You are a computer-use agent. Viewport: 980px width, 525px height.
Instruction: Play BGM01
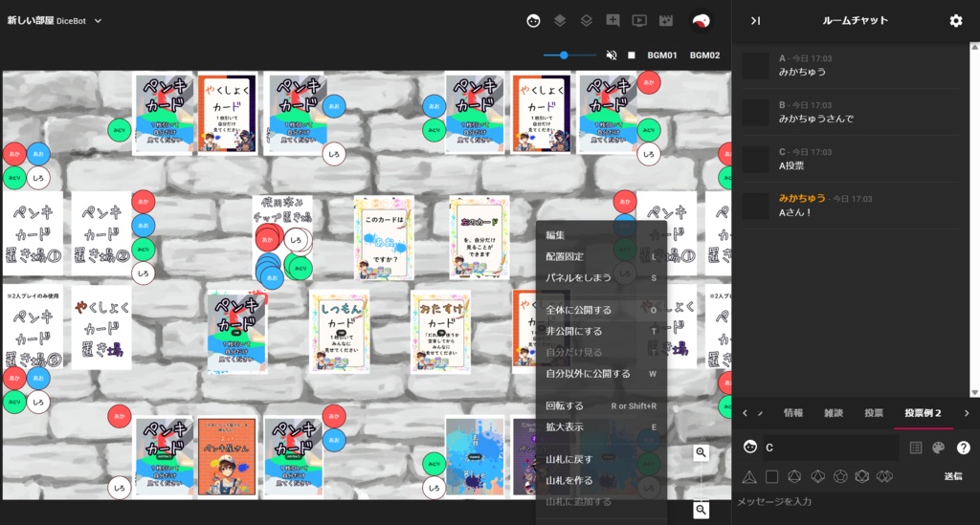click(662, 55)
